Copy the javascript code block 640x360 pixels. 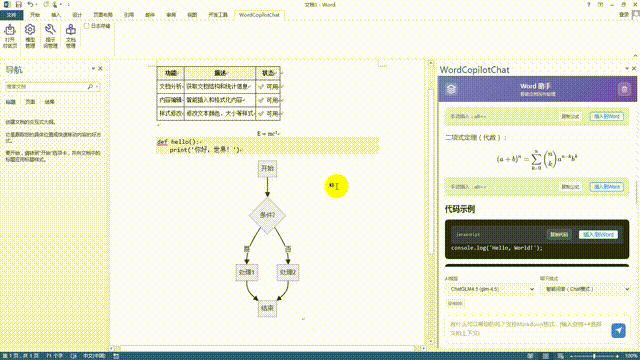click(559, 235)
